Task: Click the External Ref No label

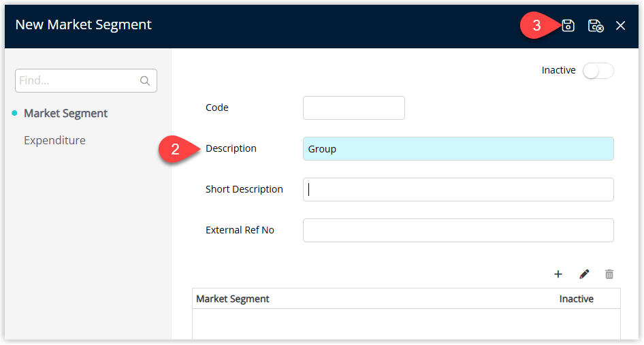Action: click(240, 230)
